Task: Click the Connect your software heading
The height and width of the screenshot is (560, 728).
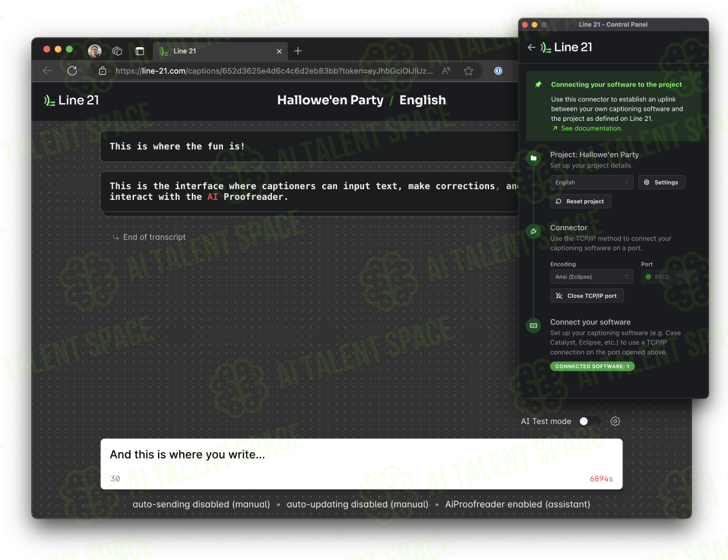Action: point(591,322)
